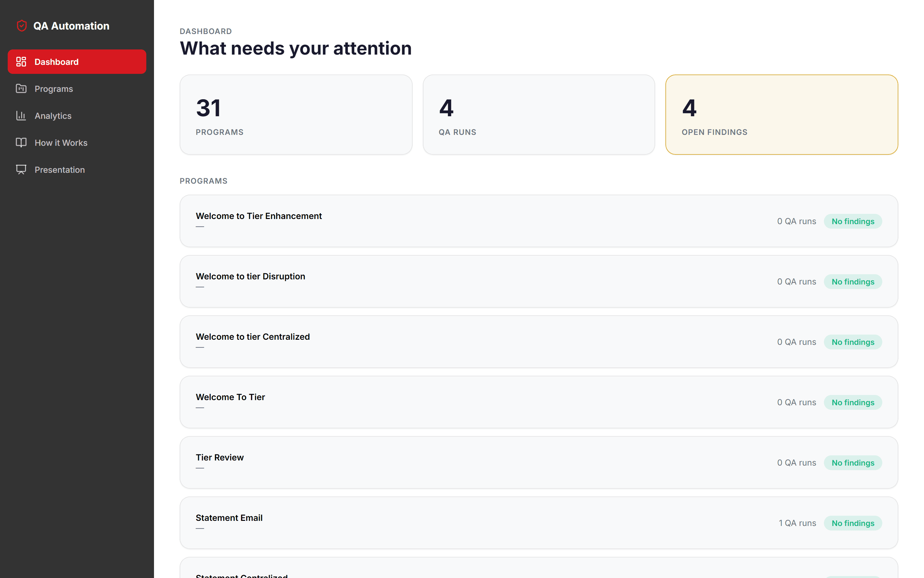
Task: Open the 31 Programs stat card
Action: tap(296, 115)
